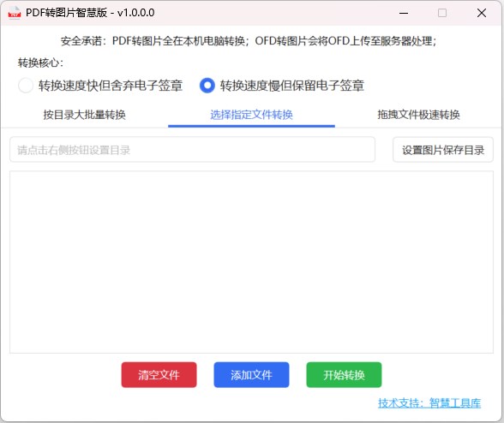Viewport: 504px width, 423px height.
Task: Click inside the empty file list area
Action: pyautogui.click(x=251, y=262)
